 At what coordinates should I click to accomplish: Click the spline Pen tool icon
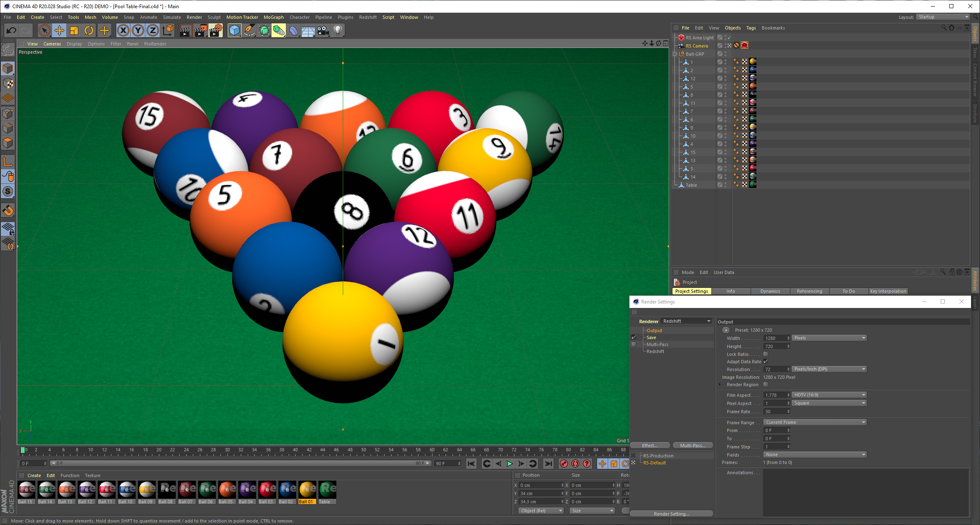tap(249, 30)
